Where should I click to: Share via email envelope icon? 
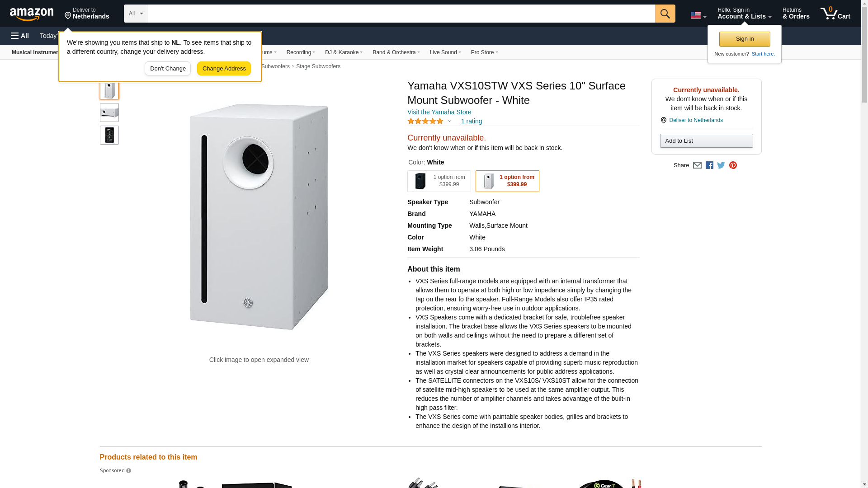point(697,165)
